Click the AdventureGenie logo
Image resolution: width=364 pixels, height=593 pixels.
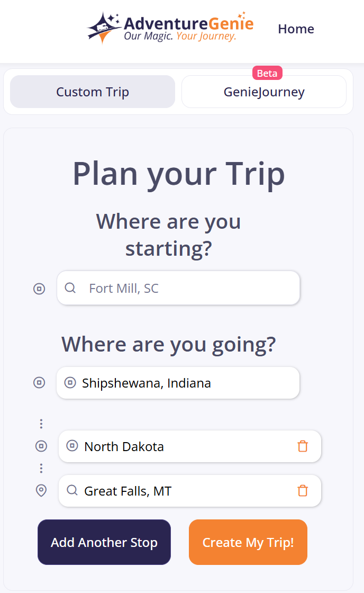(x=170, y=28)
